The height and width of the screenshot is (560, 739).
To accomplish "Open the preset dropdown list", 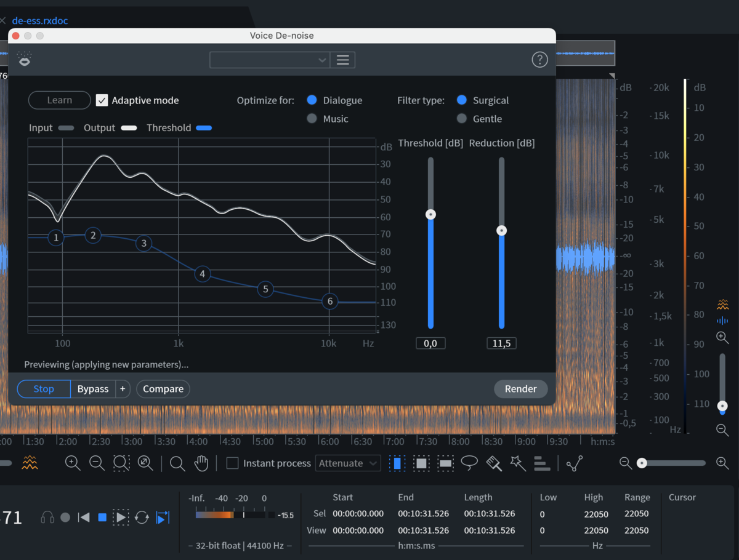I will [270, 60].
